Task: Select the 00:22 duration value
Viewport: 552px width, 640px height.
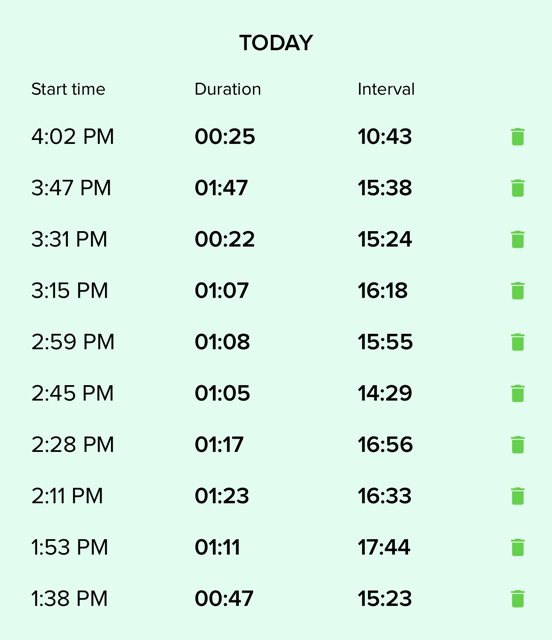Action: [x=225, y=239]
